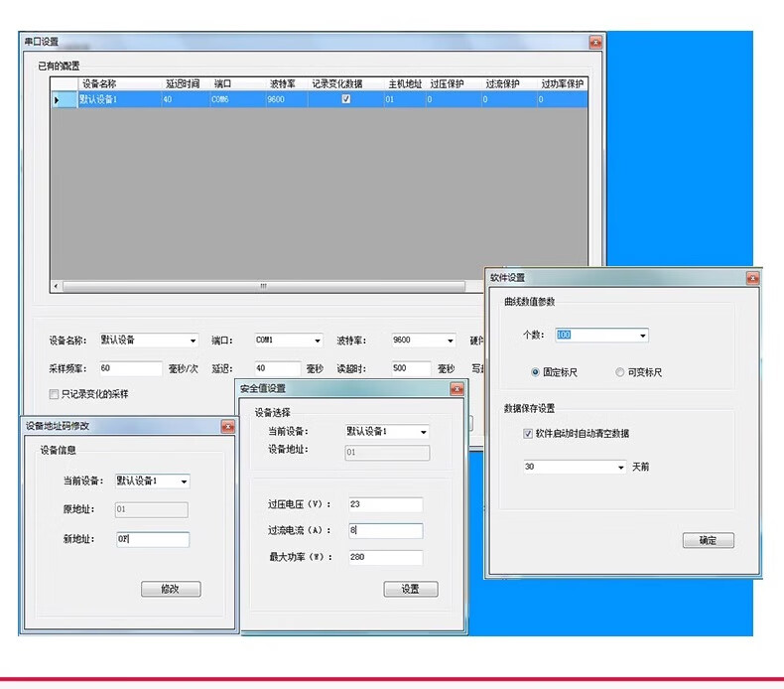
Task: Close the 串口设置 window
Action: (595, 42)
